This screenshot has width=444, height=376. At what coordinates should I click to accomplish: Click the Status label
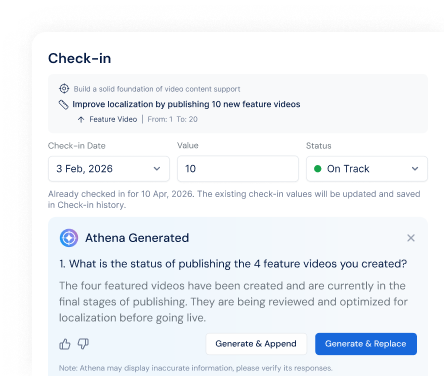click(x=319, y=146)
